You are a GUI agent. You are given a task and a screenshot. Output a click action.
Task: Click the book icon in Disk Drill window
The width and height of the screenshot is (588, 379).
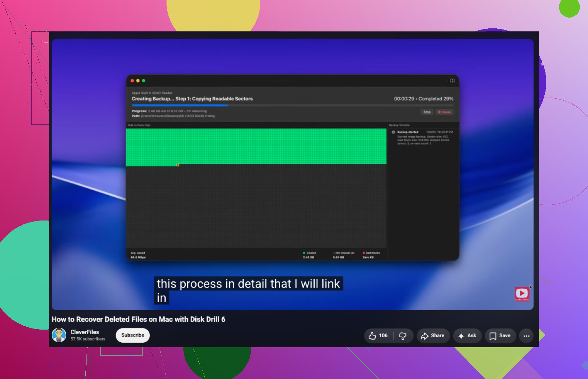[x=452, y=81]
